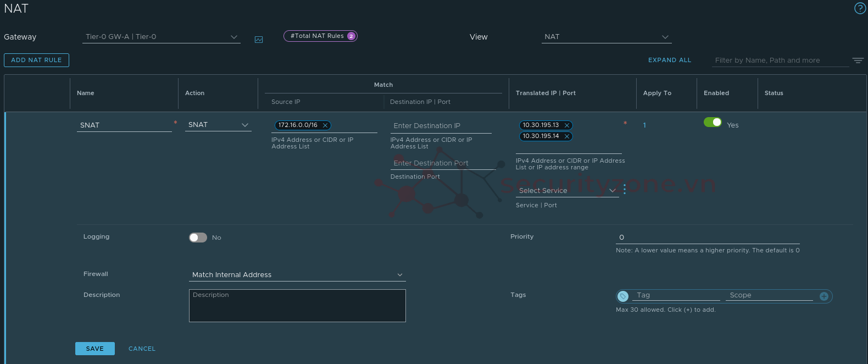This screenshot has width=868, height=364.
Task: Open the three-dot menu beside Select Service
Action: 625,190
